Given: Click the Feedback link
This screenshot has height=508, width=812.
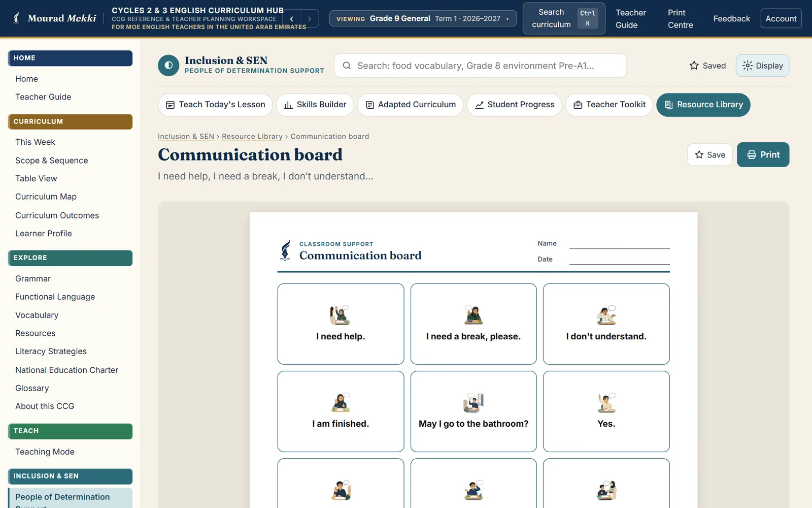Looking at the screenshot, I should (731, 19).
